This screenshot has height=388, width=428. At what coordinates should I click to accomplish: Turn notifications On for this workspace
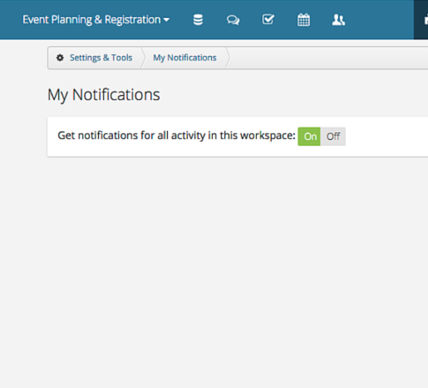pyautogui.click(x=309, y=136)
